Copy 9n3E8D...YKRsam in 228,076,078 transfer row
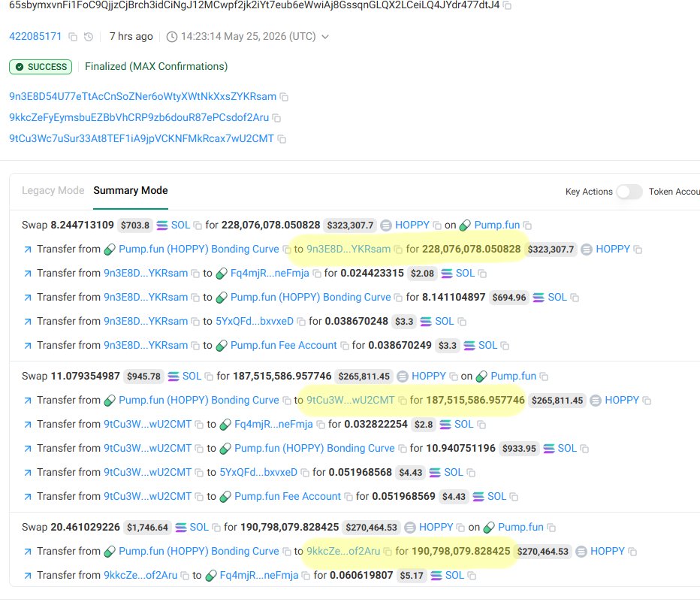Image resolution: width=700 pixels, height=605 pixels. tap(398, 250)
